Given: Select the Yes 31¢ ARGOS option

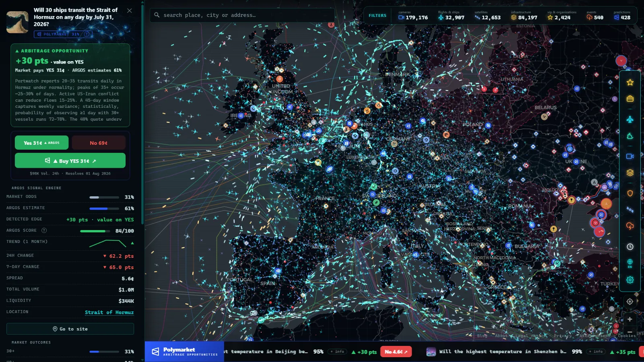Looking at the screenshot, I should (x=41, y=143).
